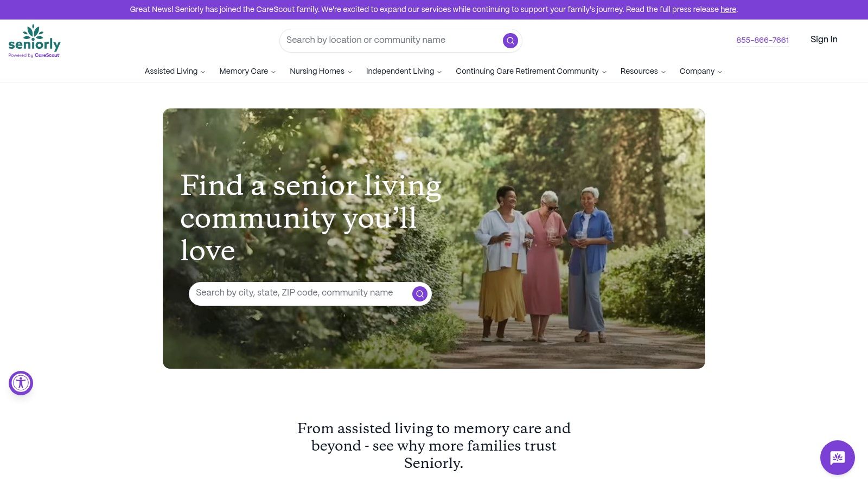Viewport: 868px width, 488px height.
Task: Click the Sign In link
Action: pos(824,40)
